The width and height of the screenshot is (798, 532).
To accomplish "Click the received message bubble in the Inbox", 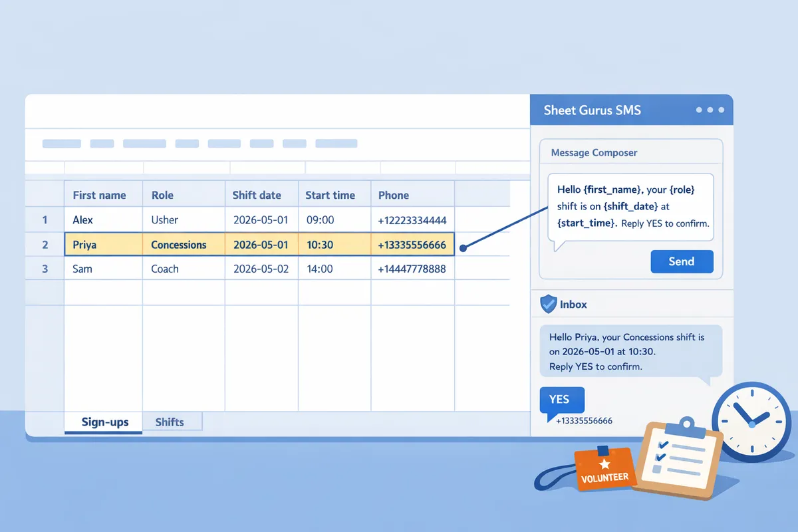I will (x=630, y=351).
